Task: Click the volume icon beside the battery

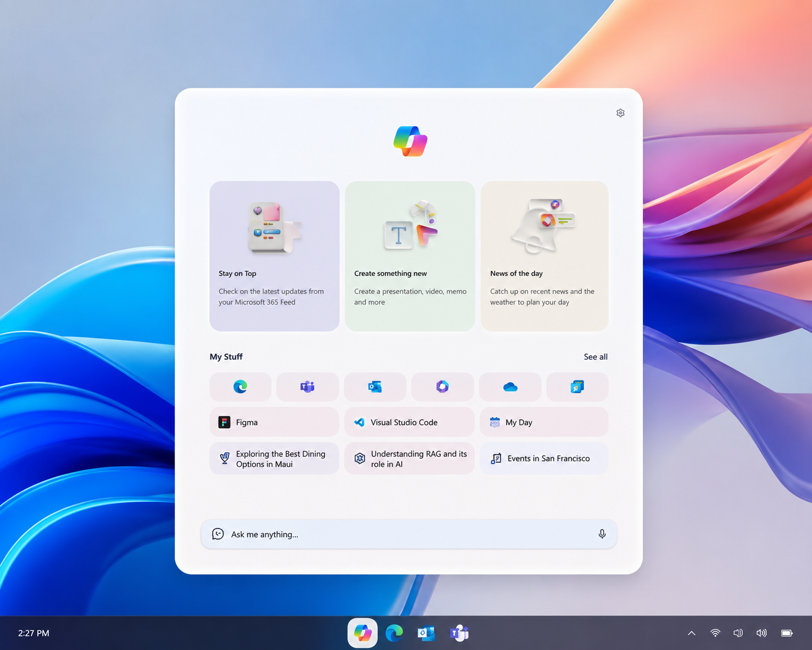Action: (762, 633)
